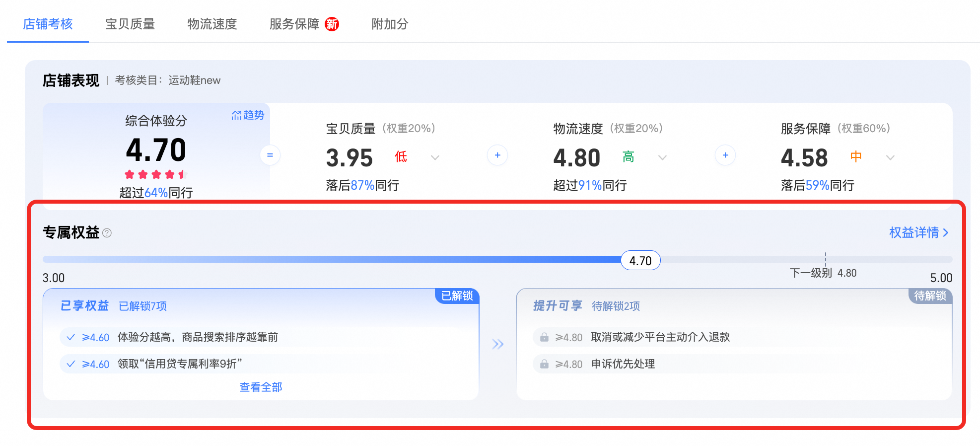Open the 服务保障 tab
Viewport: 980px width, 446px height.
[294, 24]
